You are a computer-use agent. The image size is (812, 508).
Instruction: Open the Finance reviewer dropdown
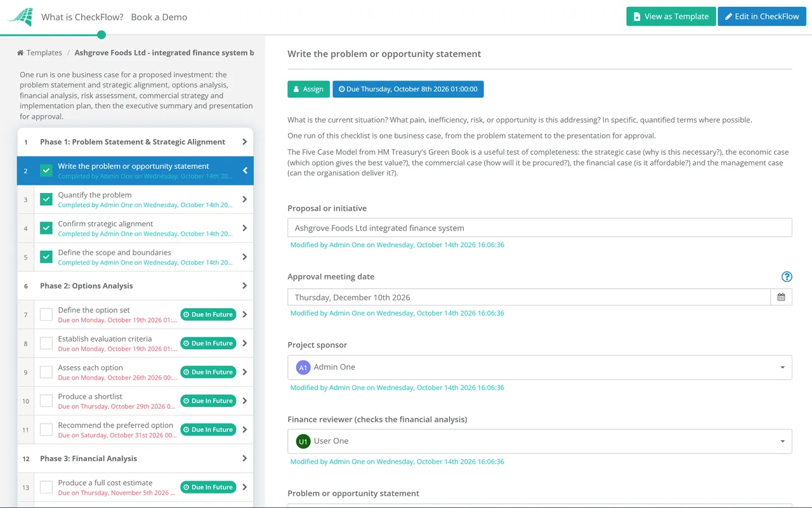coord(540,441)
